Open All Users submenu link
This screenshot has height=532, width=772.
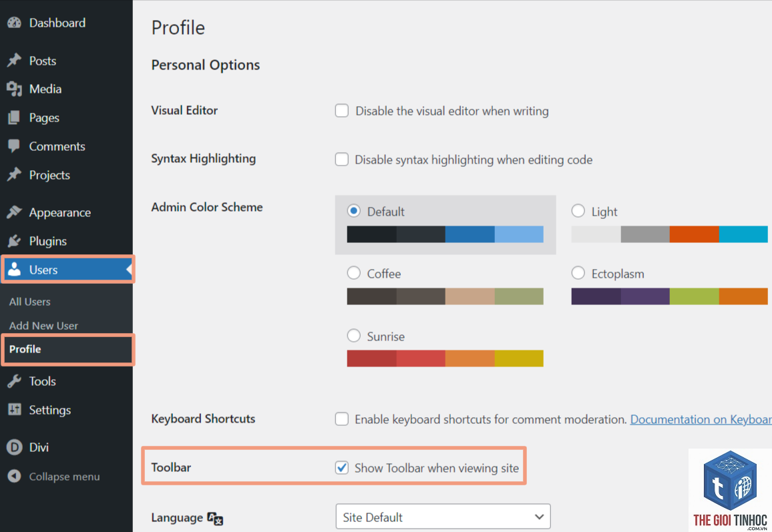(x=29, y=302)
